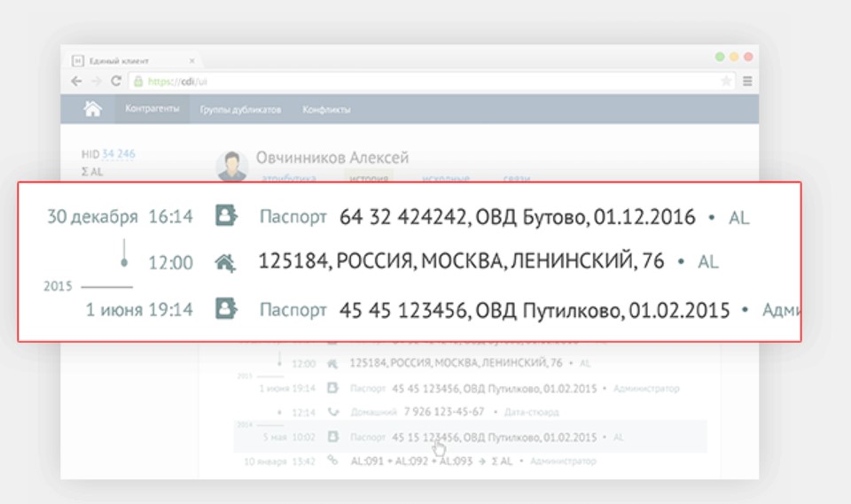Click the AL:091 • AL:092 • AL:093 merge entry
851x504 pixels.
[x=432, y=461]
